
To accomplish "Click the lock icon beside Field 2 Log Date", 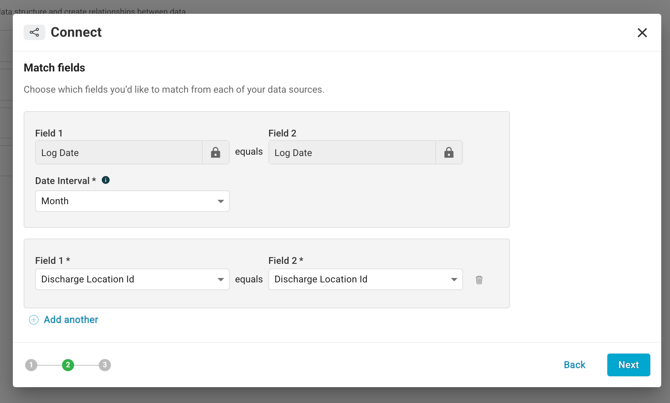I will [x=449, y=153].
